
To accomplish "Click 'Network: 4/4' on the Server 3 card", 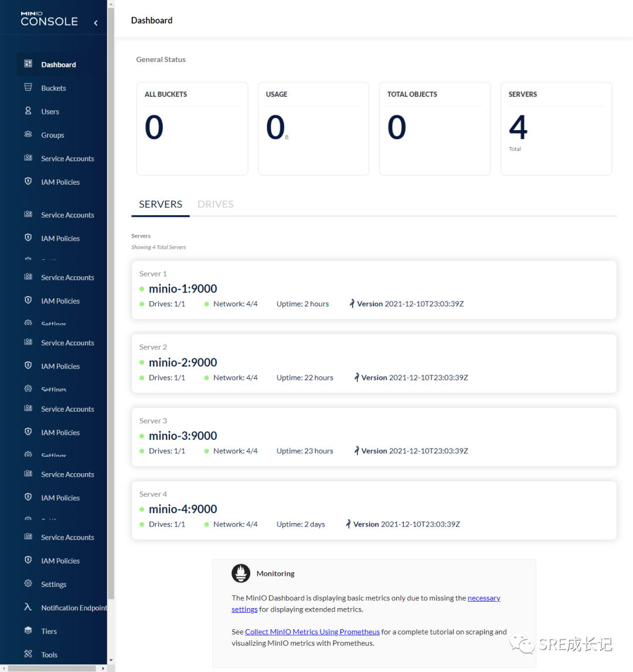I will pos(236,451).
